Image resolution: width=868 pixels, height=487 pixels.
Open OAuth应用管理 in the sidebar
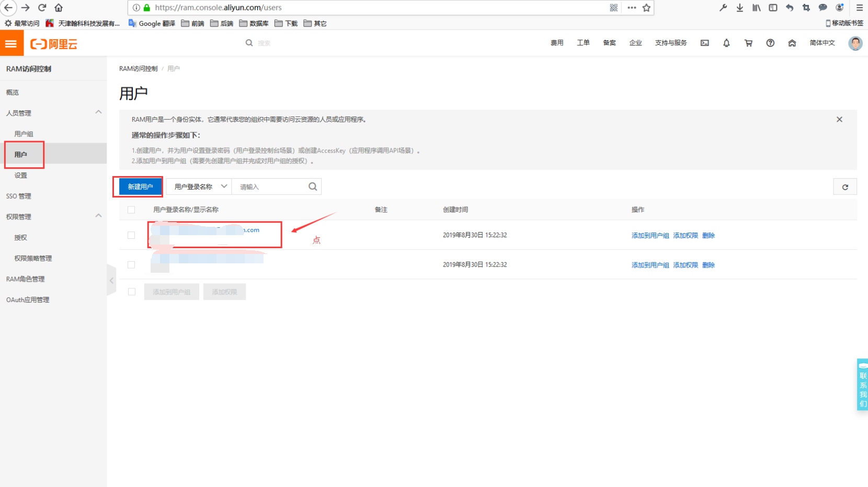(x=28, y=300)
